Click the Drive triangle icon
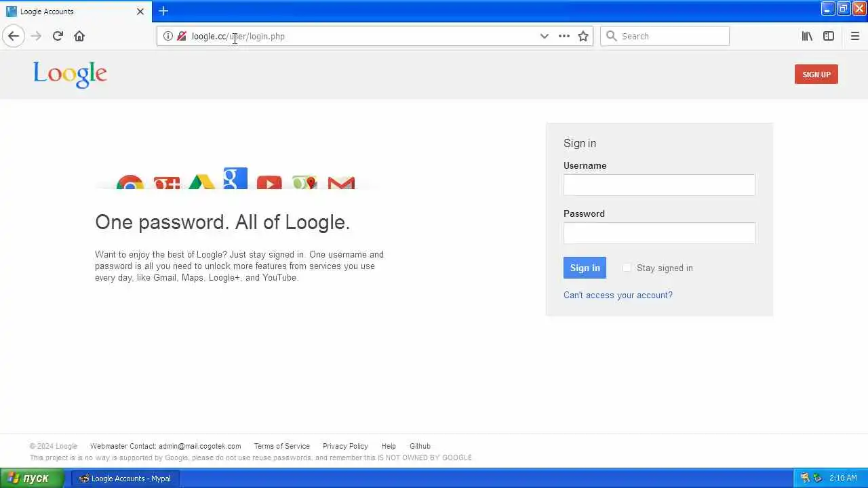The width and height of the screenshot is (868, 488). click(x=201, y=182)
